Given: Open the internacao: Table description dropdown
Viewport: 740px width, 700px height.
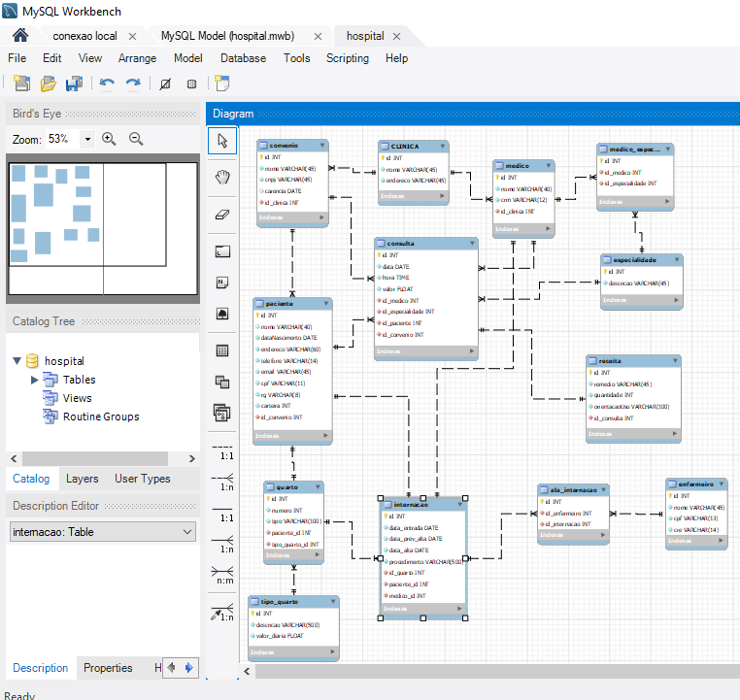Looking at the screenshot, I should (187, 532).
